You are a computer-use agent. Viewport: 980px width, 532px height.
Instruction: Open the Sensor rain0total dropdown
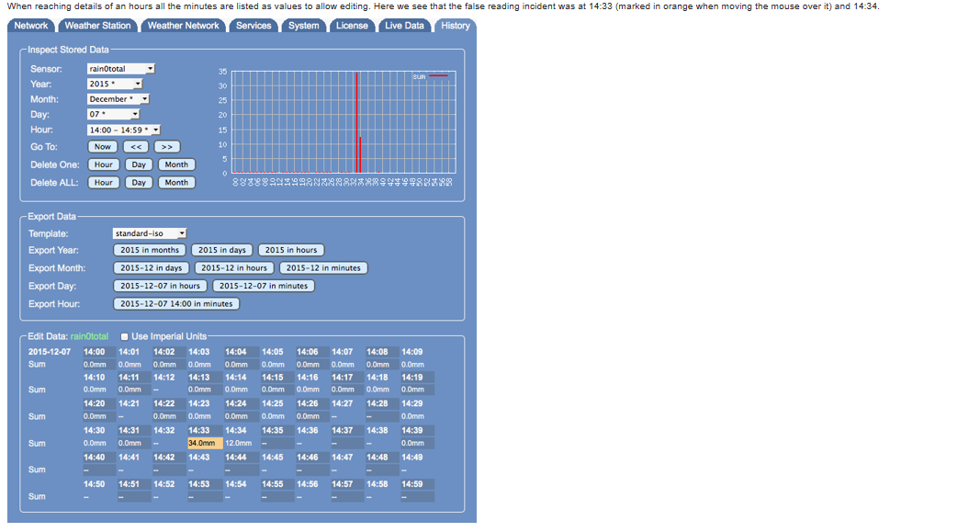tap(120, 69)
